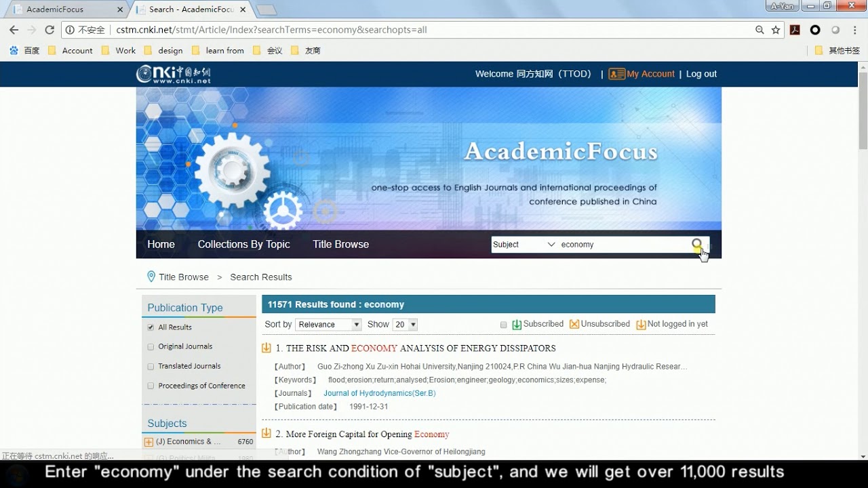Open the Home navigation item
Image resolution: width=868 pixels, height=488 pixels.
click(161, 244)
